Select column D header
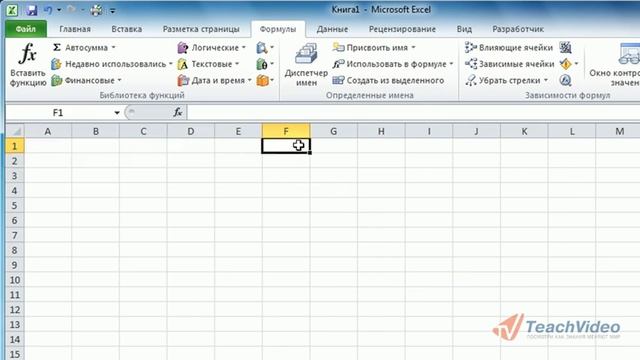The height and width of the screenshot is (360, 640). 191,131
